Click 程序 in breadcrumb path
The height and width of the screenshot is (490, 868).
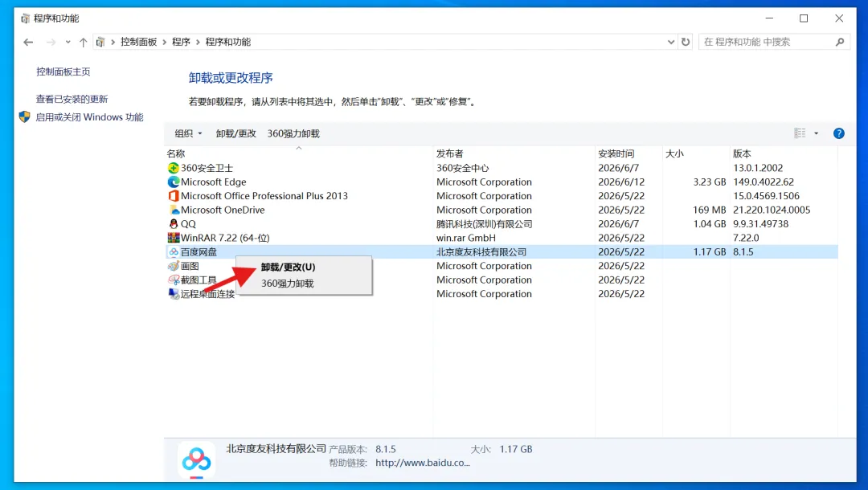pos(181,42)
